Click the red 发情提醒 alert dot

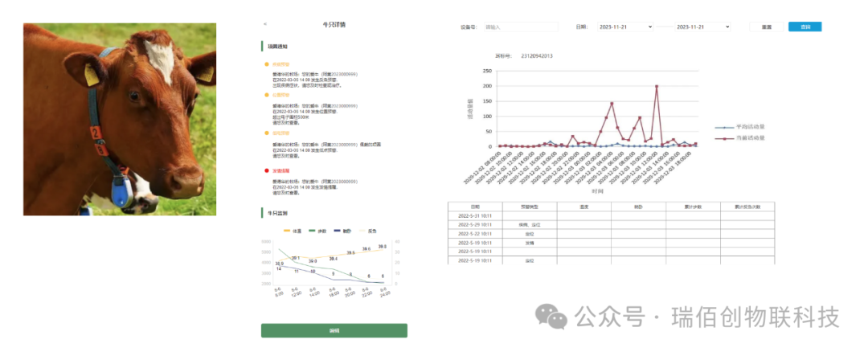[x=267, y=170]
